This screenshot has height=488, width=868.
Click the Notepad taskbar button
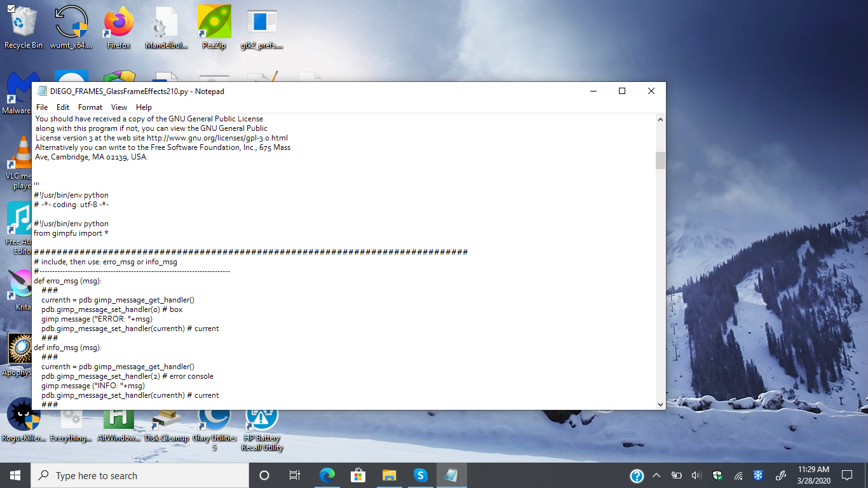[452, 475]
